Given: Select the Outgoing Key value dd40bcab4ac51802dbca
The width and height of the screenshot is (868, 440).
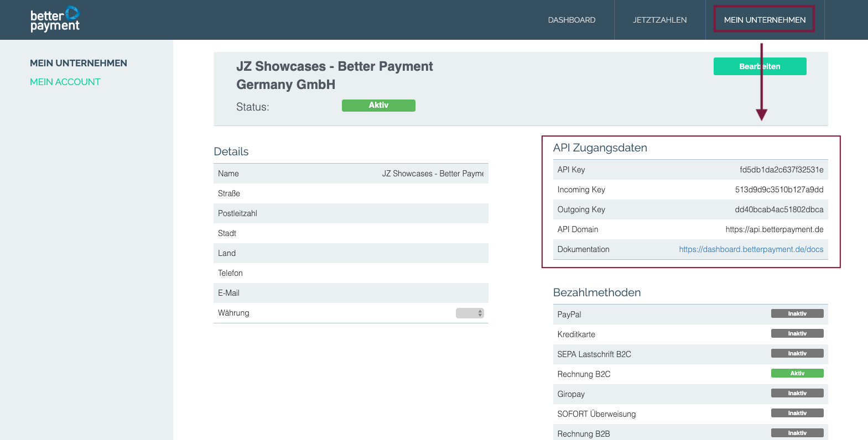Looking at the screenshot, I should point(779,209).
